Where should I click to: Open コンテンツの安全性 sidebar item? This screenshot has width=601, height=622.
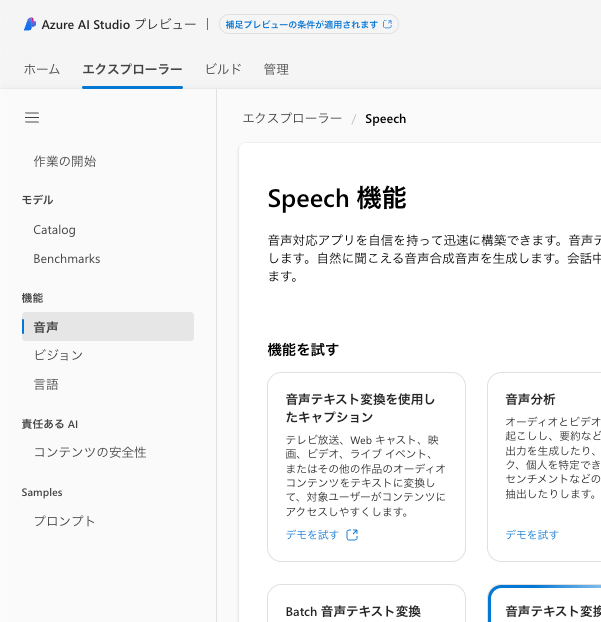tap(90, 452)
